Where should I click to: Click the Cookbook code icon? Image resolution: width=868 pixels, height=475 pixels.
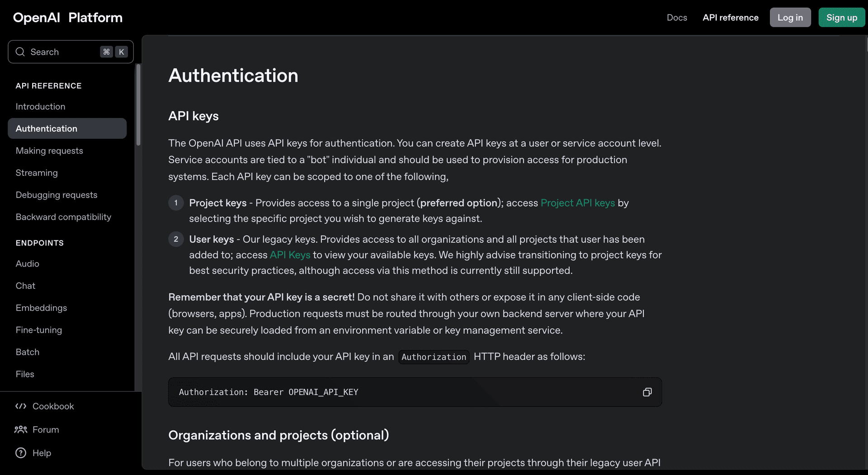click(x=21, y=406)
